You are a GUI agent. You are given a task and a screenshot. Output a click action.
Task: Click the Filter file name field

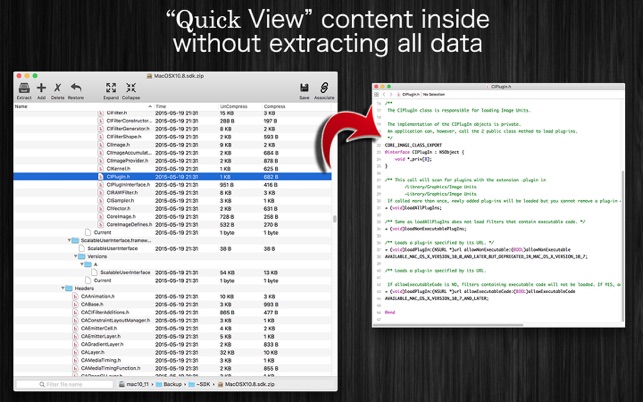tap(64, 384)
